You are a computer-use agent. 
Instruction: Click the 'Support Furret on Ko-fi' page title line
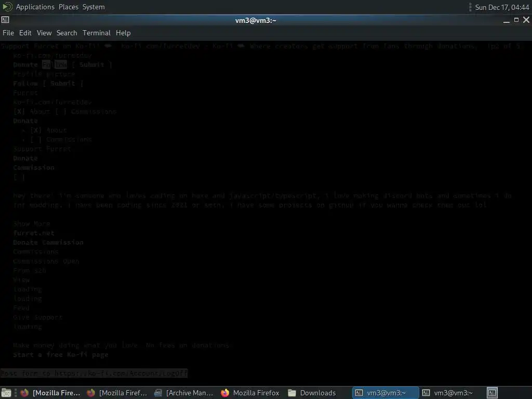pyautogui.click(x=261, y=46)
